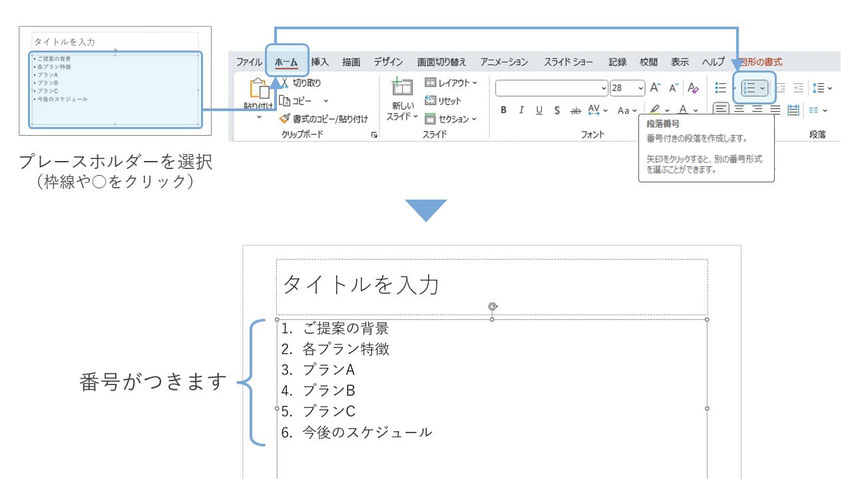
Task: Toggle Italic formatting
Action: click(x=521, y=110)
